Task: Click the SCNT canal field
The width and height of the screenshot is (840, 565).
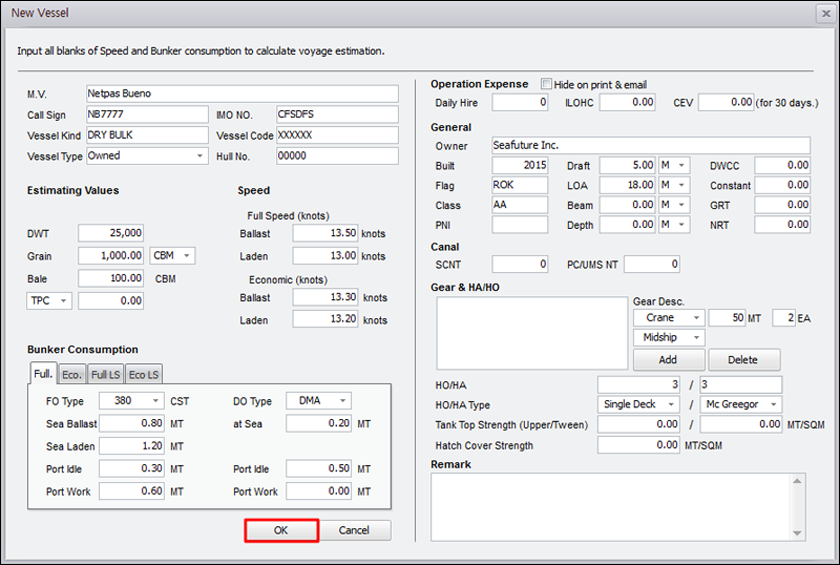Action: pos(520,264)
